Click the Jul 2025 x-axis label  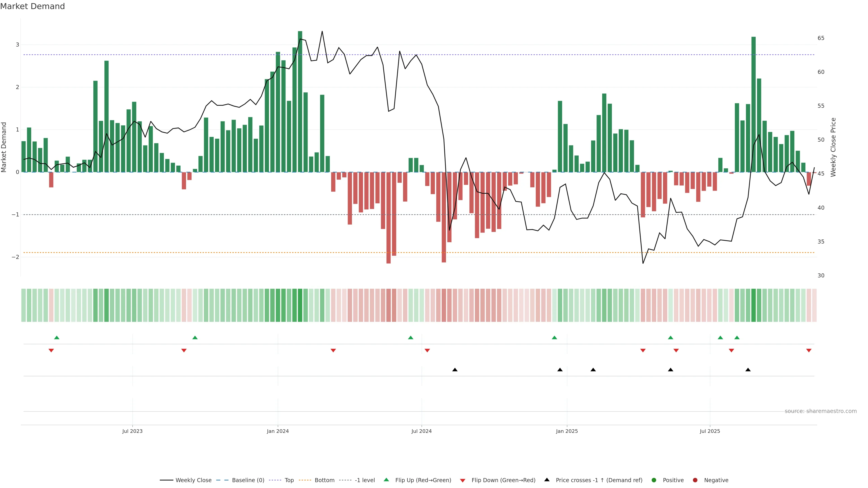click(x=710, y=431)
